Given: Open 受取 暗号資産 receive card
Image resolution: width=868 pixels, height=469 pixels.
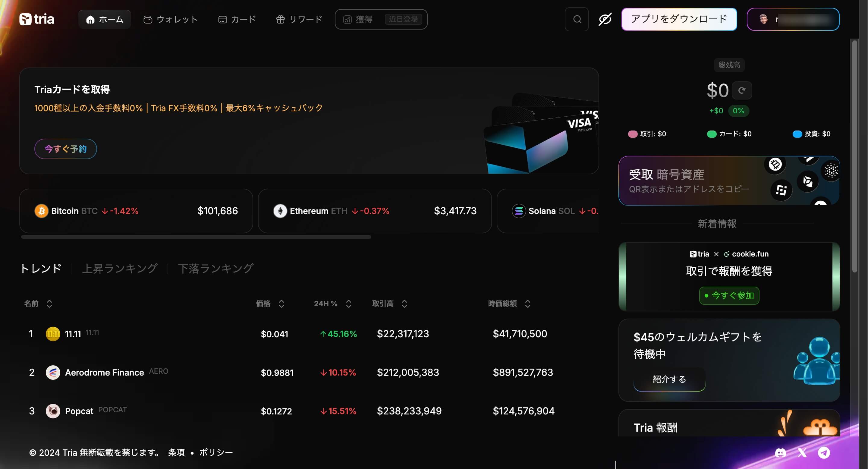Looking at the screenshot, I should (x=729, y=181).
